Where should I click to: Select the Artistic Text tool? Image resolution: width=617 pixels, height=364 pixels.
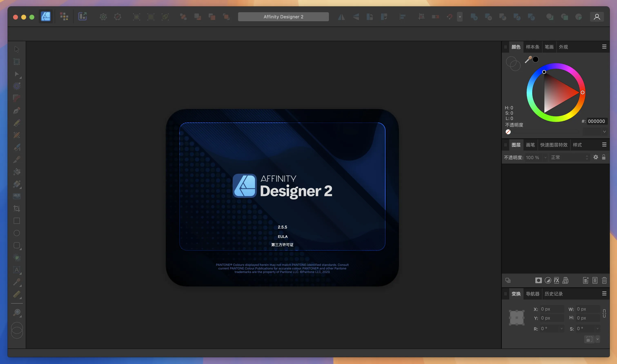(17, 270)
